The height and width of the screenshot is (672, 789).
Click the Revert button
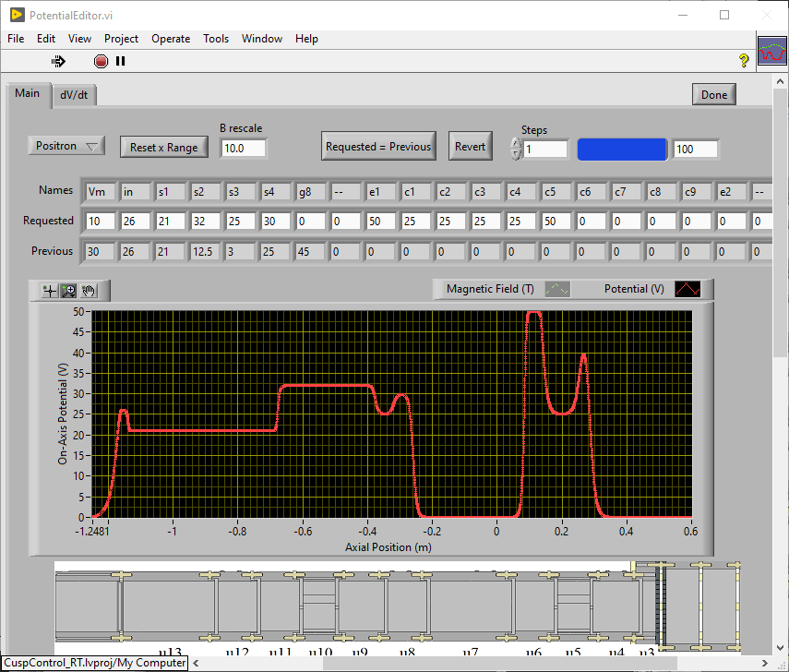(470, 146)
